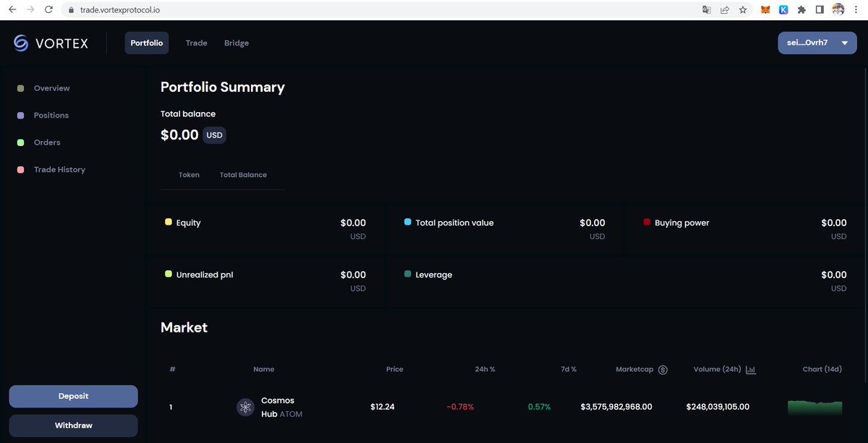Click the Vortex logo icon

[21, 43]
